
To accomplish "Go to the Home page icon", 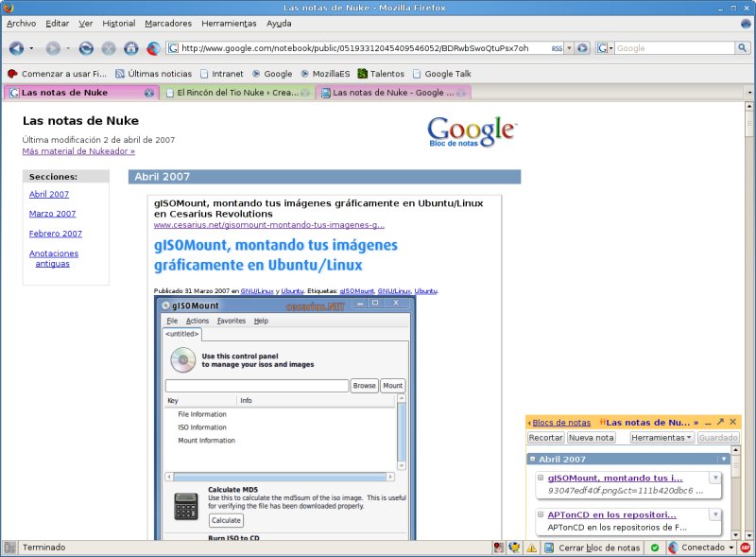I will 131,48.
